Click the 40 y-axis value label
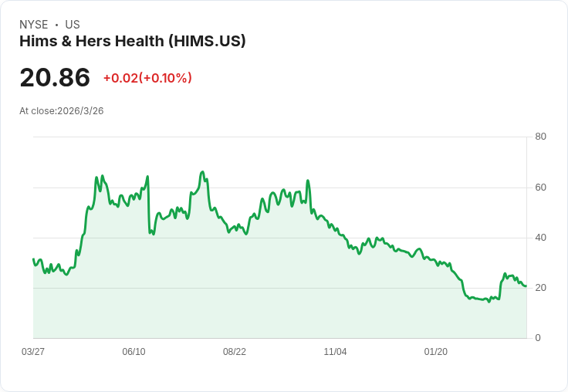Viewport: 568px width, 392px height. pos(540,238)
